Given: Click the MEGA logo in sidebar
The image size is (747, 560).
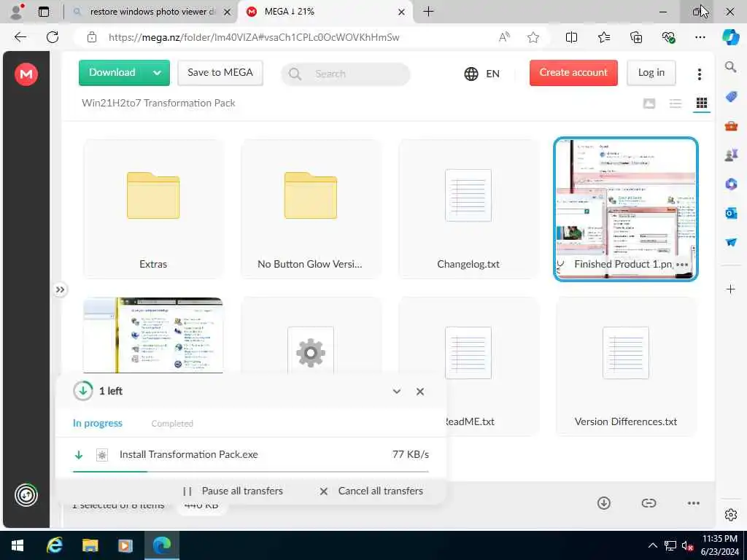Looking at the screenshot, I should [26, 74].
